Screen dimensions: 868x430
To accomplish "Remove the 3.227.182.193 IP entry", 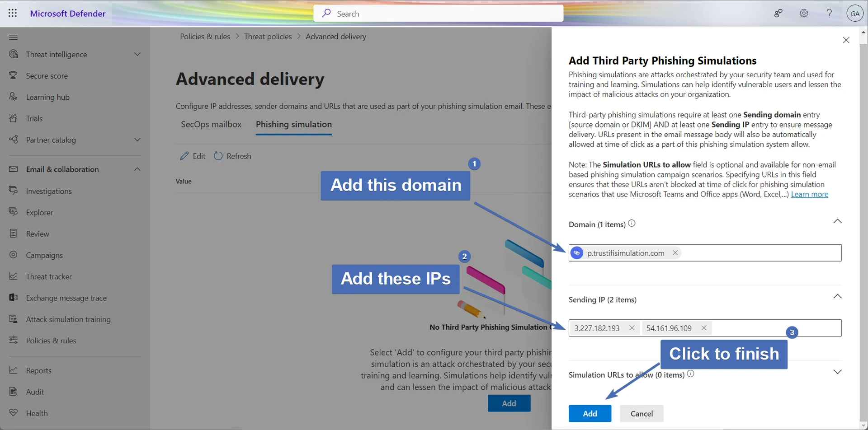I will tap(632, 328).
